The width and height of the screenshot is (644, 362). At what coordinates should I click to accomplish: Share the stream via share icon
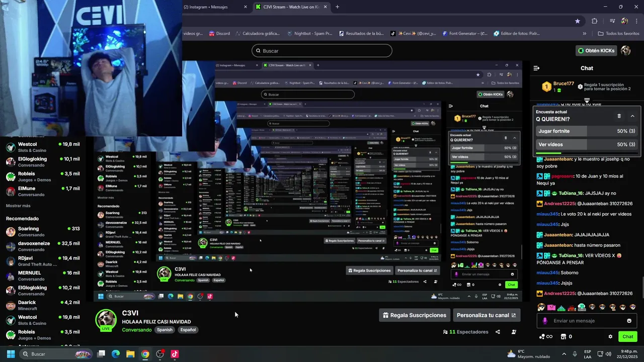(498, 332)
